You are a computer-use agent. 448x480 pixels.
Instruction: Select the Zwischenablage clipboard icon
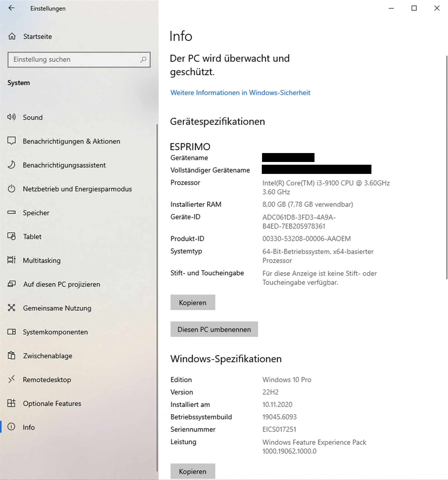pos(11,356)
